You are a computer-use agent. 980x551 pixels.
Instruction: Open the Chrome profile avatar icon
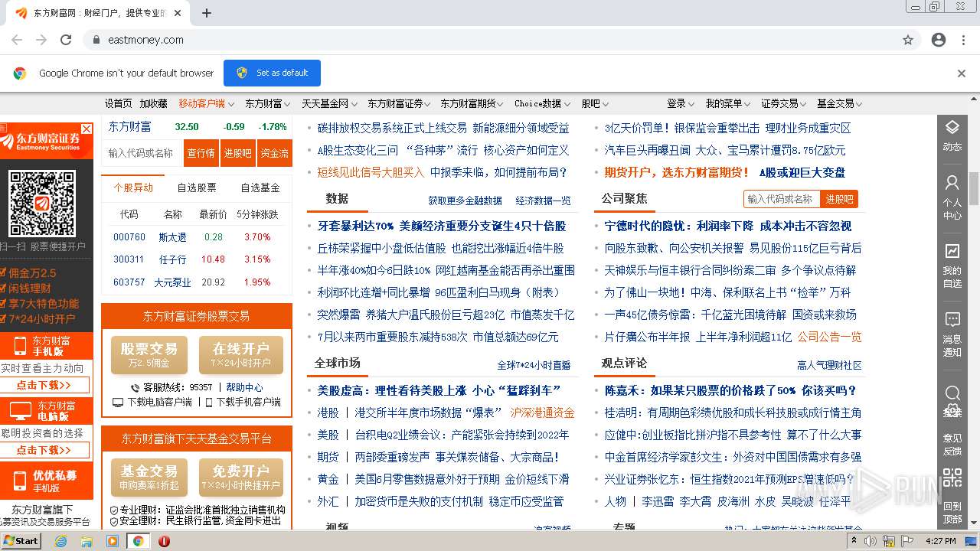click(939, 40)
